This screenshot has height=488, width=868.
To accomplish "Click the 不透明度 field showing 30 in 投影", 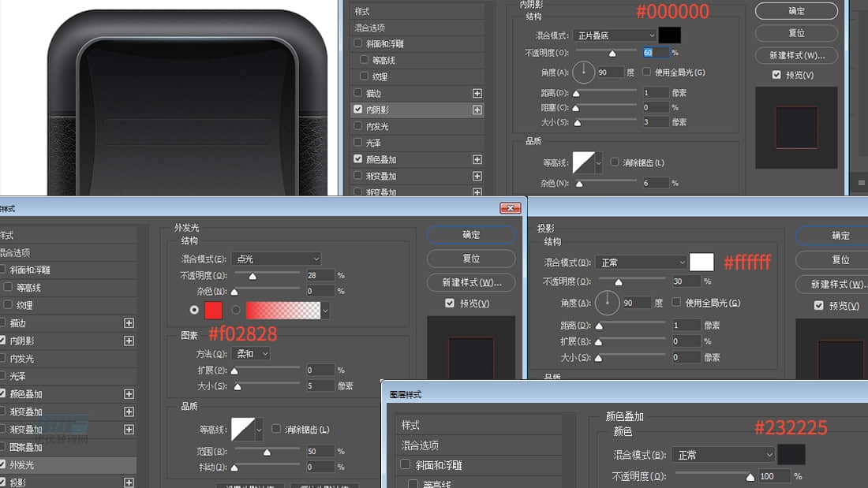I will point(685,281).
